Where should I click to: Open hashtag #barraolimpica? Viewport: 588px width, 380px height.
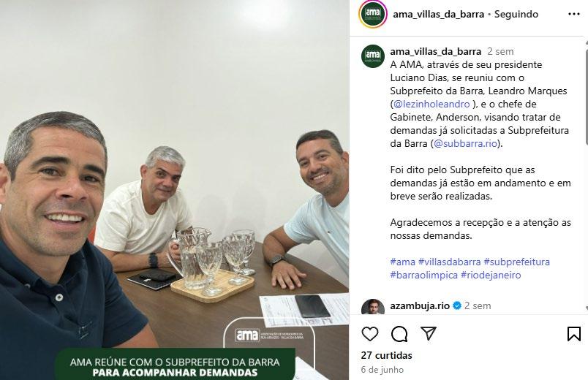(x=423, y=275)
